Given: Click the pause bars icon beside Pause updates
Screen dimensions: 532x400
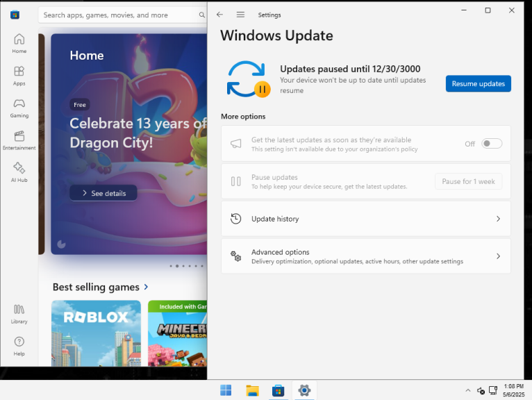Looking at the screenshot, I should 236,181.
